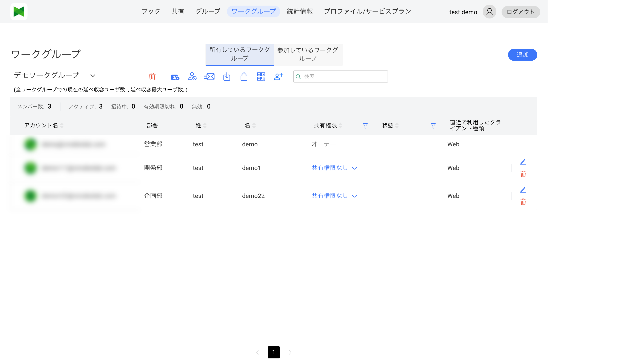The image size is (619, 364).
Task: Open the 共有 menu
Action: (178, 11)
